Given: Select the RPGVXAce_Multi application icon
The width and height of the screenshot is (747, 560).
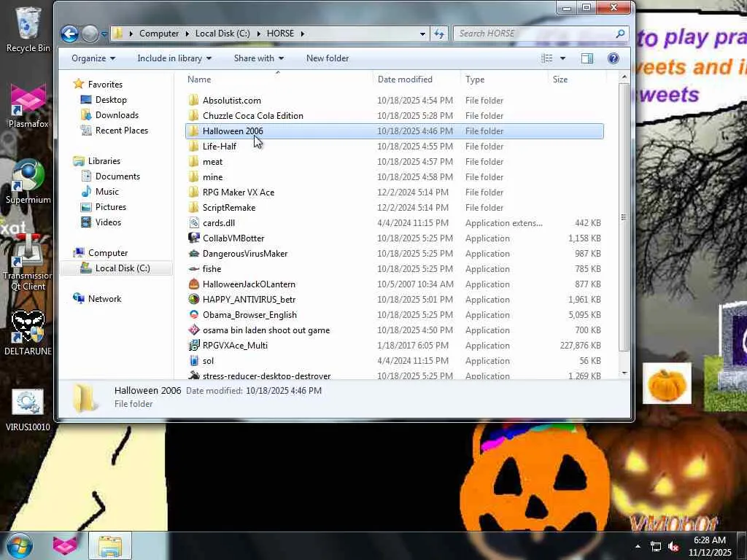Looking at the screenshot, I should pyautogui.click(x=193, y=345).
